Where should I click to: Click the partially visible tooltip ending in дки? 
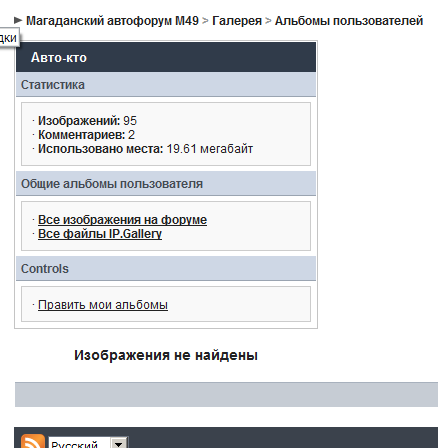(x=8, y=38)
